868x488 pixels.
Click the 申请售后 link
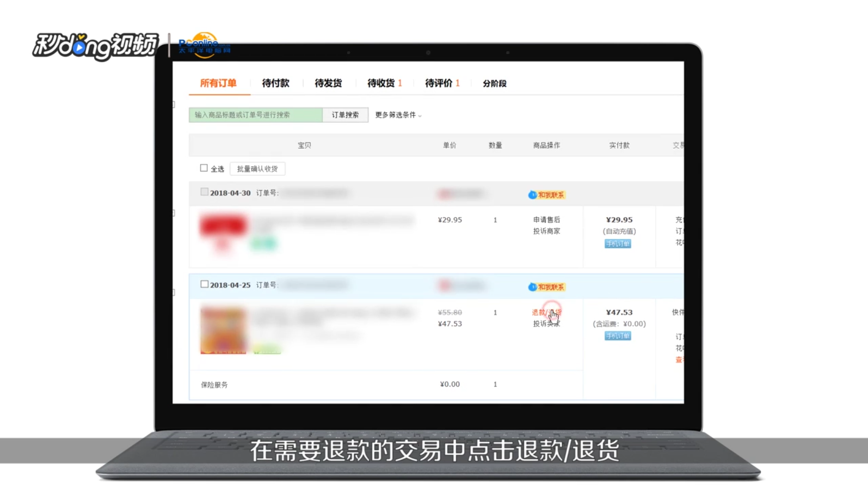(x=546, y=220)
